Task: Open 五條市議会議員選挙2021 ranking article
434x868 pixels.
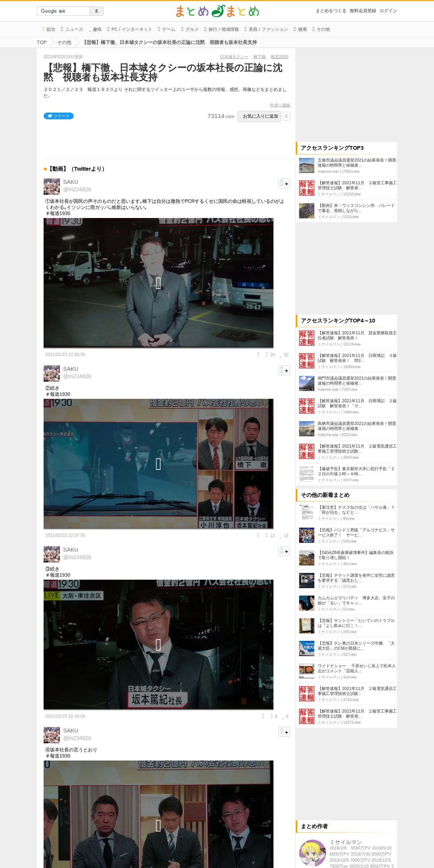Action: [x=357, y=163]
